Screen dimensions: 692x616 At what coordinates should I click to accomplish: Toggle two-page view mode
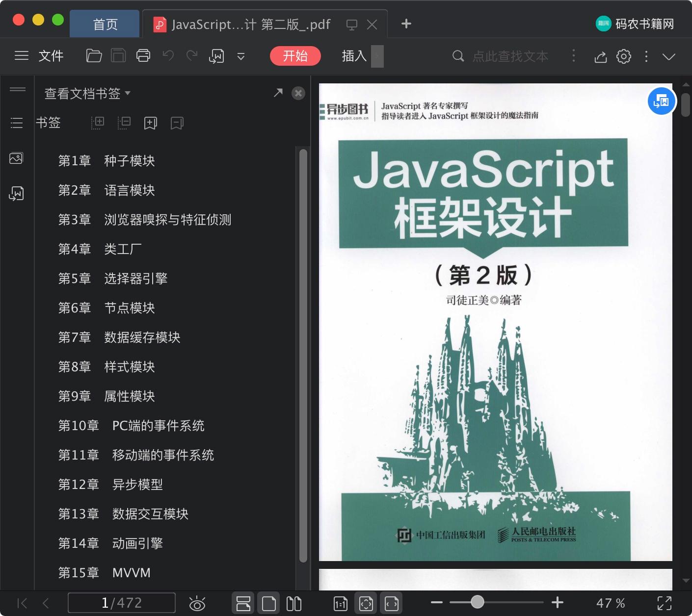tap(294, 603)
